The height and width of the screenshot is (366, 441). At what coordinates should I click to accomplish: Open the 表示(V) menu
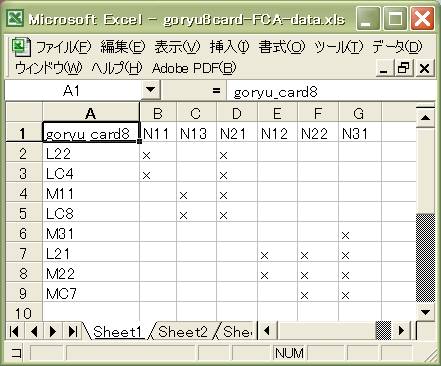coord(177,48)
